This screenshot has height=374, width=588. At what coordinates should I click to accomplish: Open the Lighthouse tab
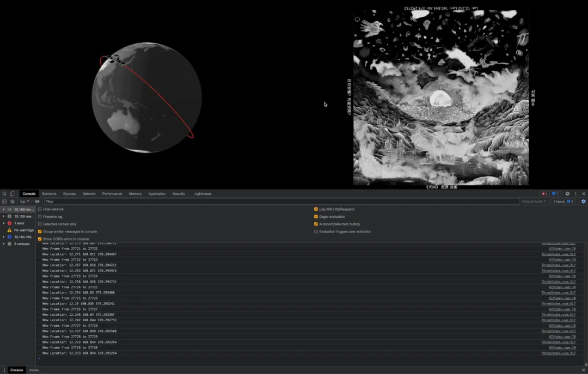pyautogui.click(x=203, y=194)
